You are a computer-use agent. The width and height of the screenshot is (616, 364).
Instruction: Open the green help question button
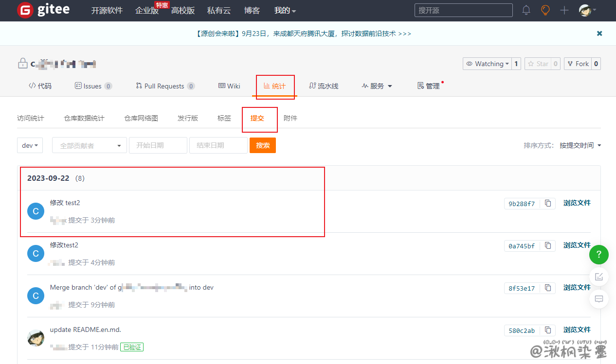[598, 254]
